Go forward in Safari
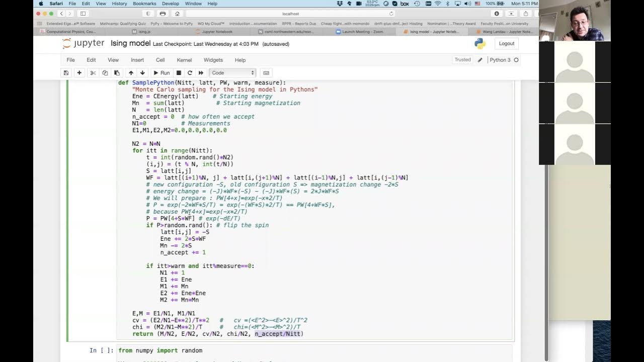 point(70,14)
